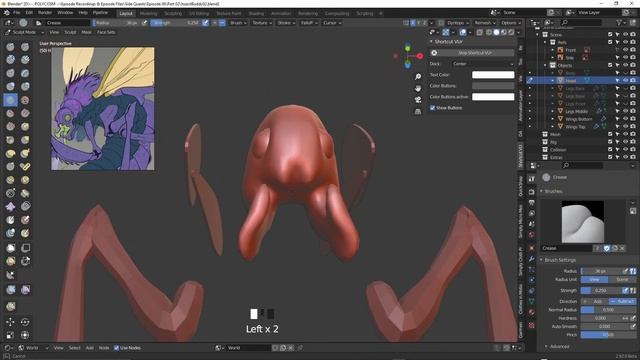Click the pan view hand icon
The height and width of the screenshot is (360, 640).
[x=418, y=89]
